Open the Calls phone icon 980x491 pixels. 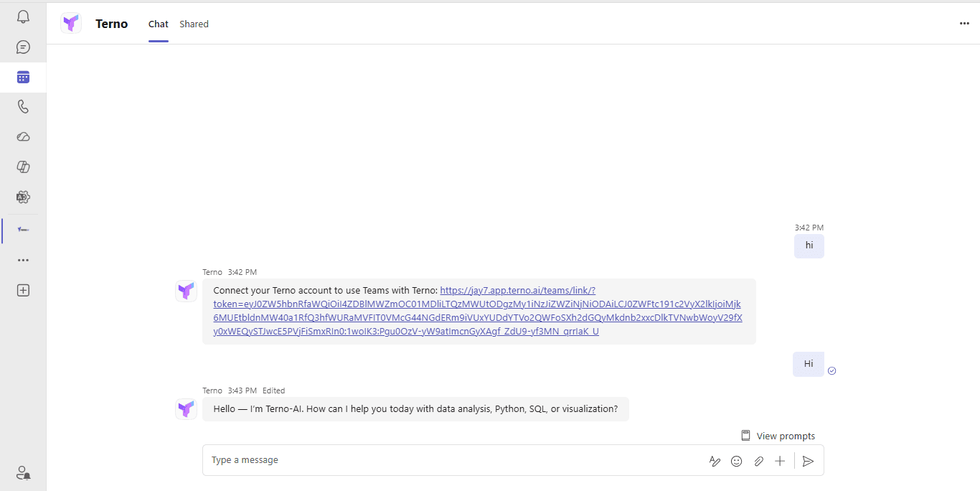(23, 106)
